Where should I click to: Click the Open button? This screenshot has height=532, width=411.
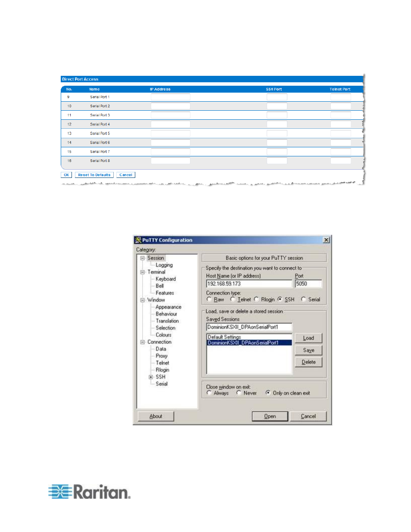[x=270, y=416]
